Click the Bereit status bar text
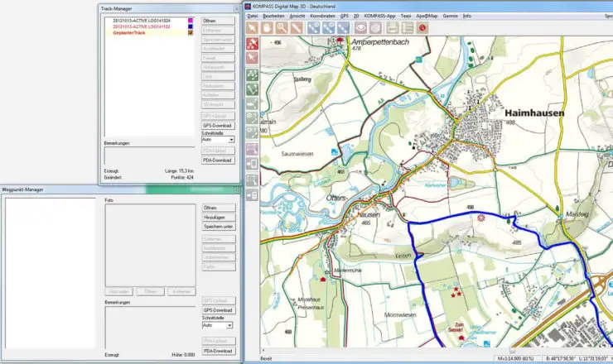This screenshot has height=364, width=613. 266,358
